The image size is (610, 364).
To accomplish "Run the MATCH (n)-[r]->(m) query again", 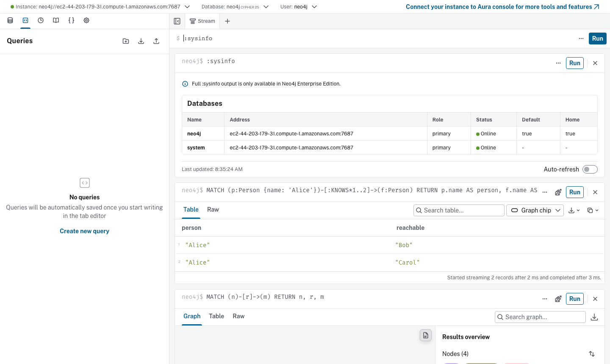I will [x=575, y=299].
